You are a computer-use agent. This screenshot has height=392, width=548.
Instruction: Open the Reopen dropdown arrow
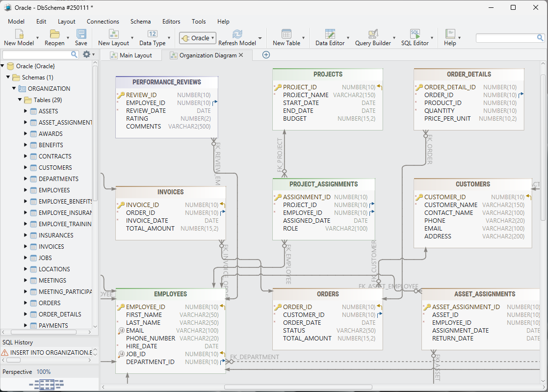68,38
